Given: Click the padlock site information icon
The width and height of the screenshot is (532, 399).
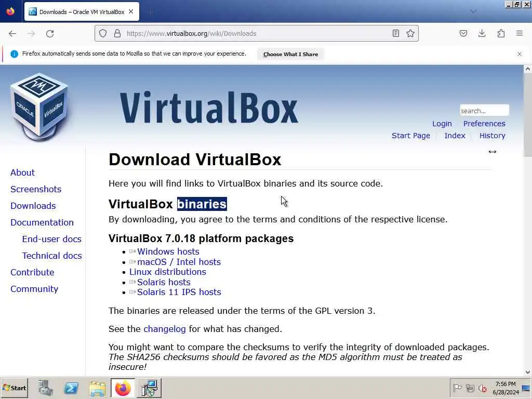Looking at the screenshot, I should point(117,33).
